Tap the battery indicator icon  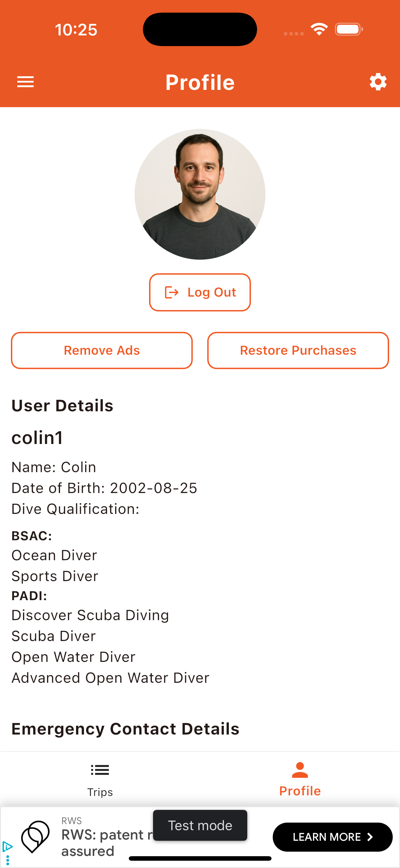[348, 29]
